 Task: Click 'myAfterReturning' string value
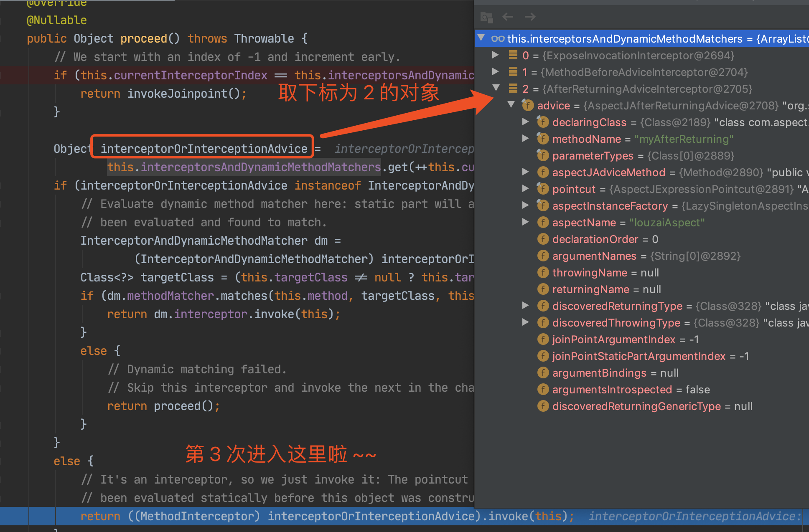tap(684, 139)
